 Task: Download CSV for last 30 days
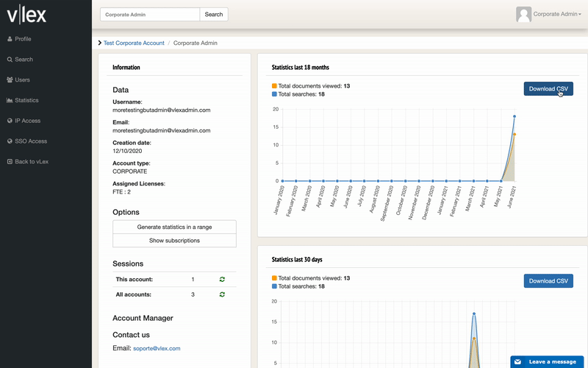[548, 281]
